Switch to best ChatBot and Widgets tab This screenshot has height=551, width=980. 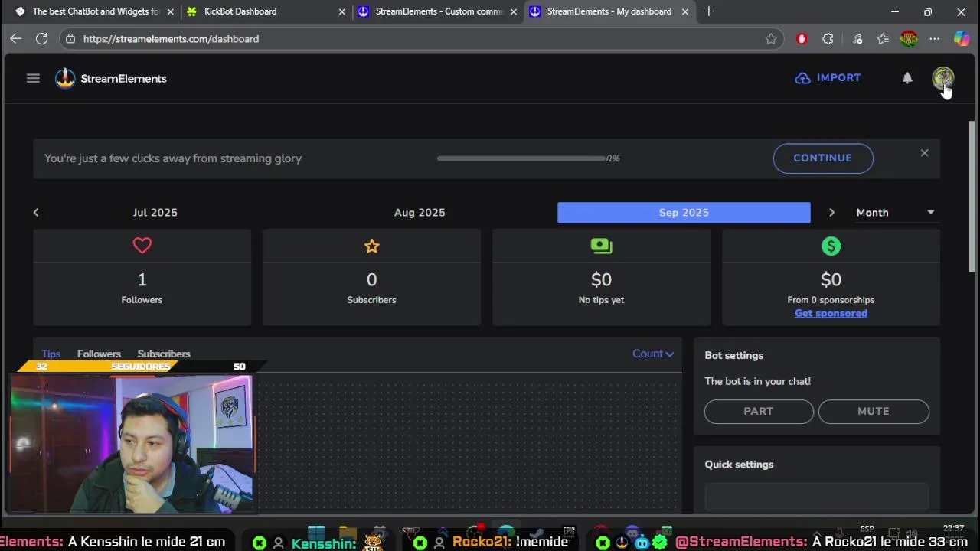(x=93, y=11)
